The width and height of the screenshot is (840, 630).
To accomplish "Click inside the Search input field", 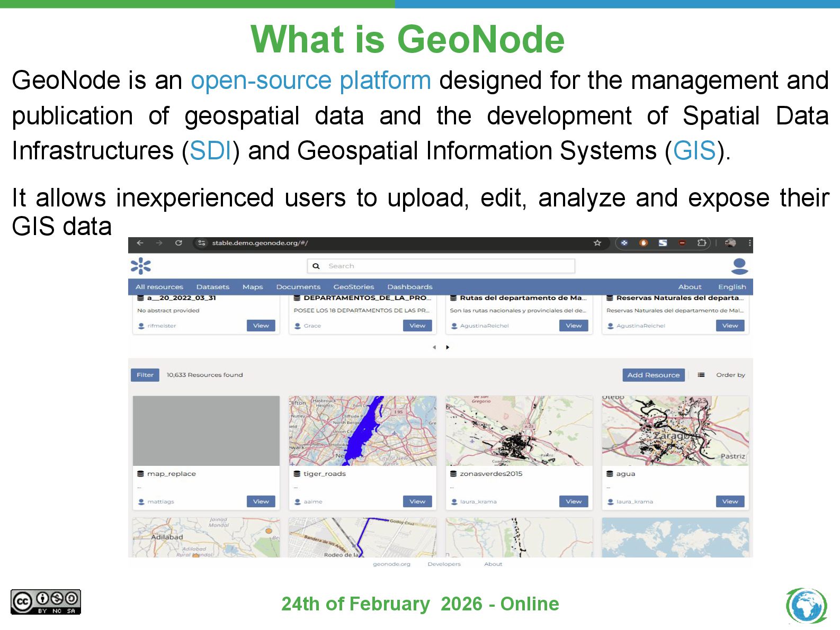I will (441, 266).
